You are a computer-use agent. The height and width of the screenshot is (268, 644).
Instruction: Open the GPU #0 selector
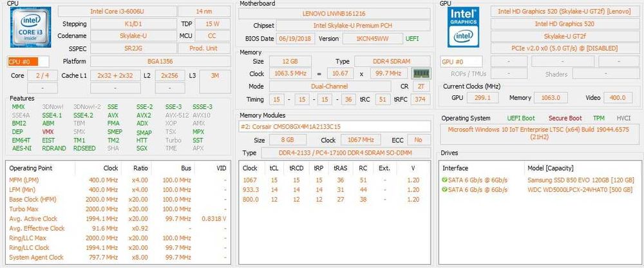(461, 62)
